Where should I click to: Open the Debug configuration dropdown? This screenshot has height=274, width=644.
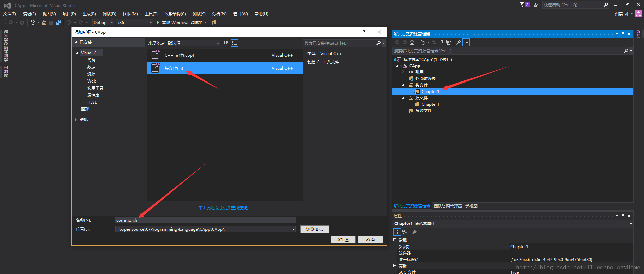111,23
